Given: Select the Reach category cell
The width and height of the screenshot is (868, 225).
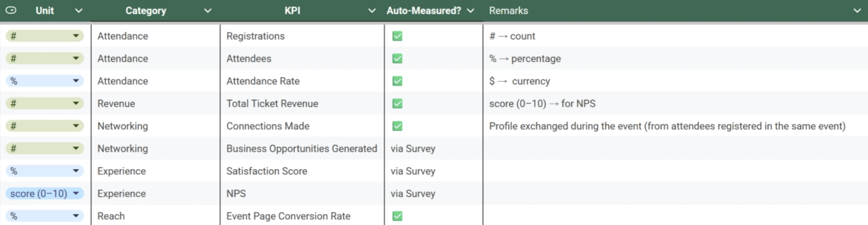Looking at the screenshot, I should (x=155, y=216).
